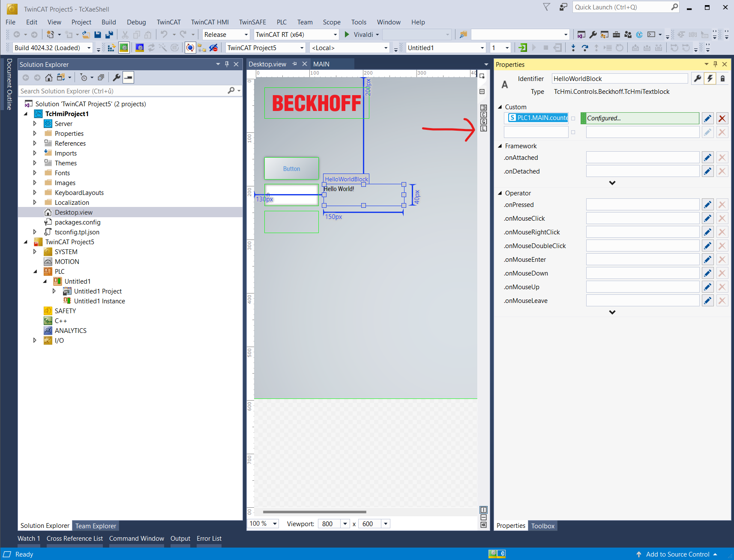734x560 pixels.
Task: Click the Home icon in Solution Explorer
Action: [49, 78]
